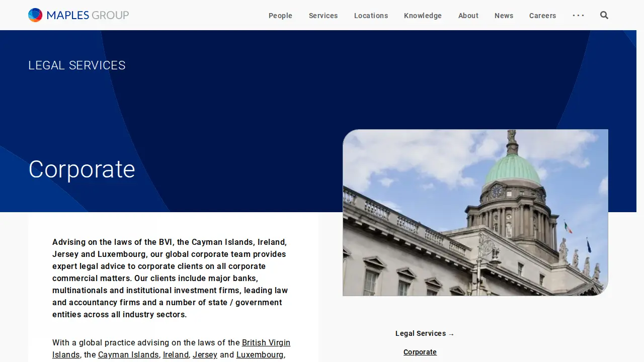644x362 pixels.
Task: Select the underlined Corporate sidebar link
Action: [420, 352]
